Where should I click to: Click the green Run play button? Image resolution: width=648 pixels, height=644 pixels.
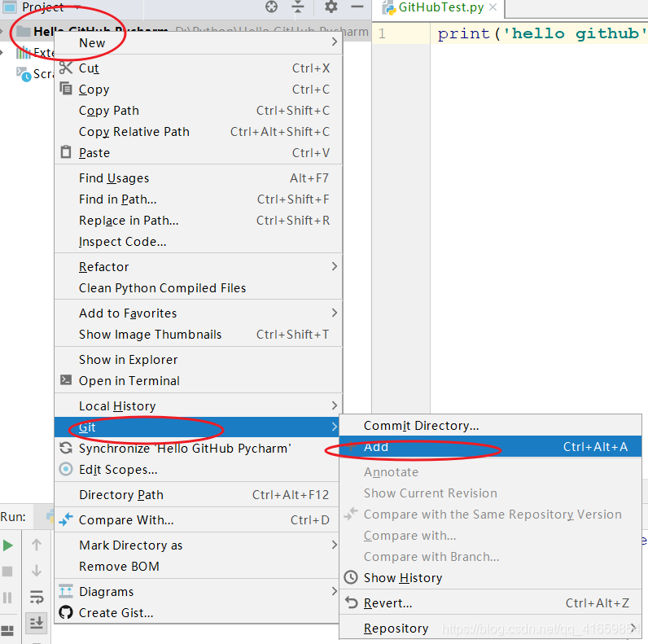(7, 545)
